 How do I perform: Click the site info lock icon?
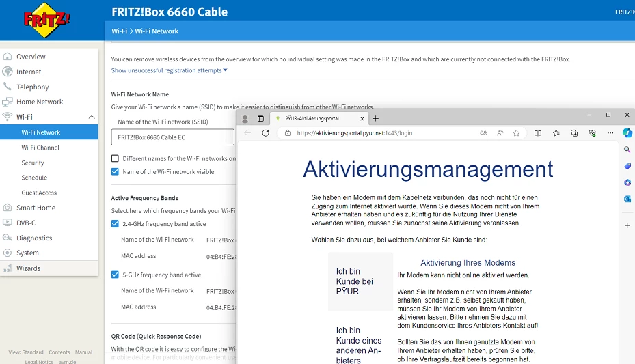[x=288, y=133]
